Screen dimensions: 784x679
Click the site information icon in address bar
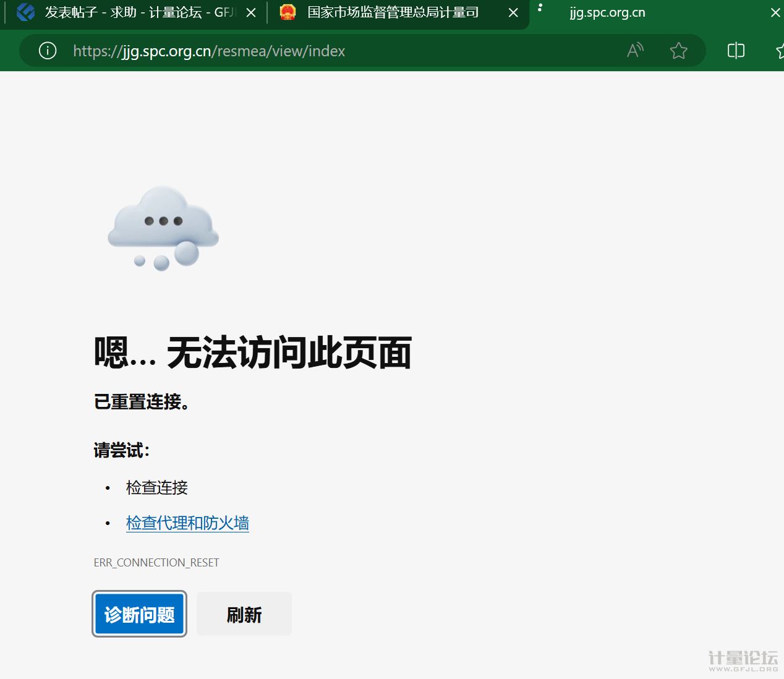pyautogui.click(x=48, y=51)
